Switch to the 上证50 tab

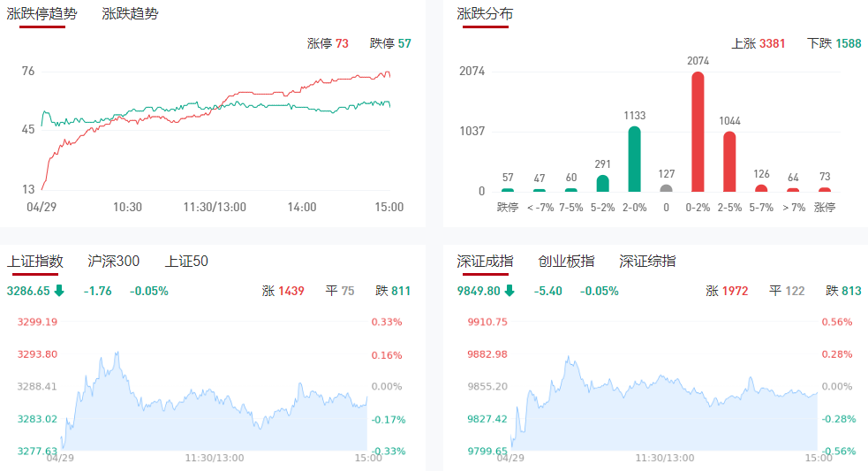[186, 261]
